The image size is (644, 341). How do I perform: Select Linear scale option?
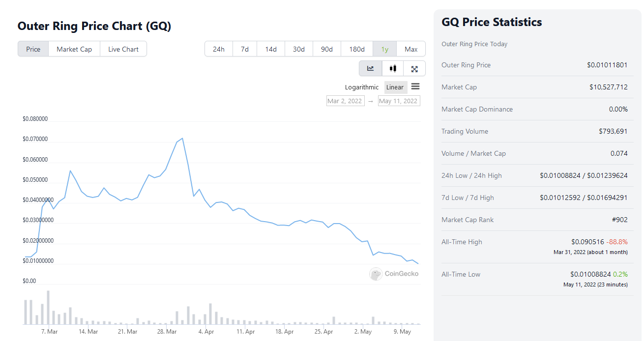click(x=395, y=87)
